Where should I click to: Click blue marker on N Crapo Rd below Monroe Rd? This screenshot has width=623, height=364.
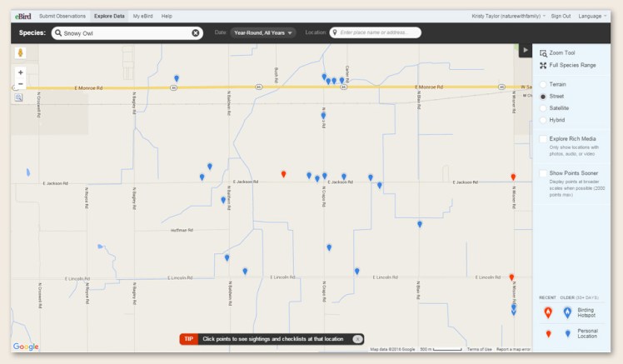click(x=323, y=116)
